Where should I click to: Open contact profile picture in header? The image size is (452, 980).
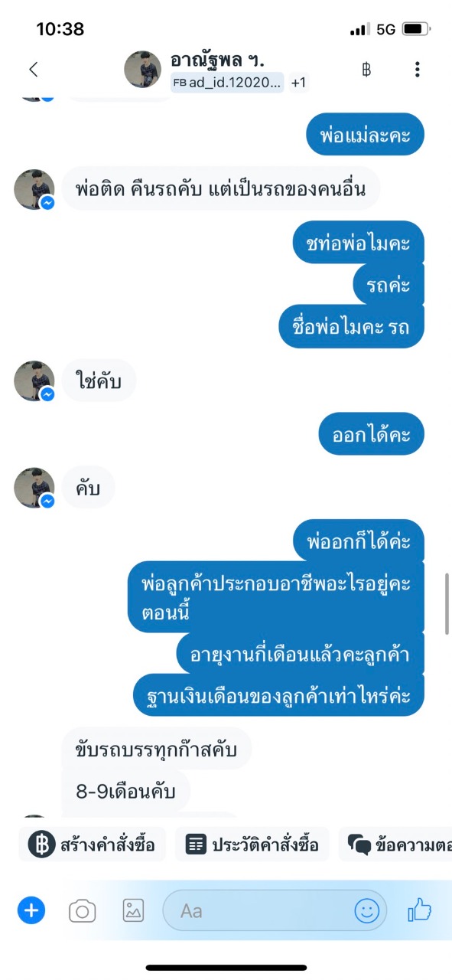[143, 70]
